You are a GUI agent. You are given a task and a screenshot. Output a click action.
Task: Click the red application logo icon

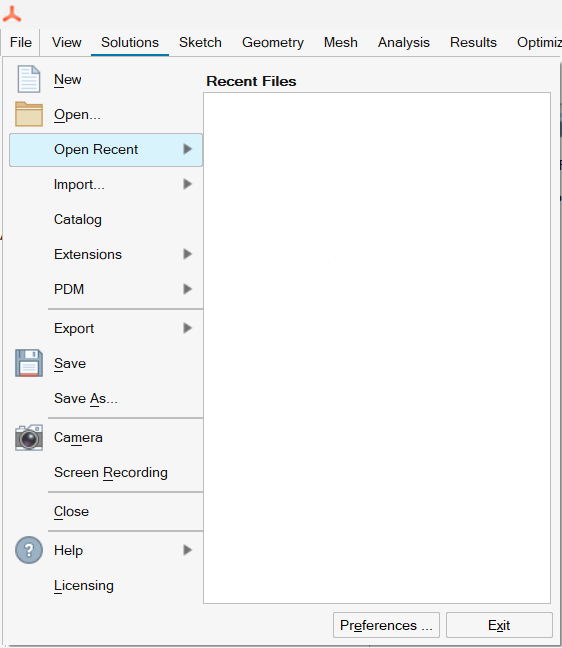[12, 14]
